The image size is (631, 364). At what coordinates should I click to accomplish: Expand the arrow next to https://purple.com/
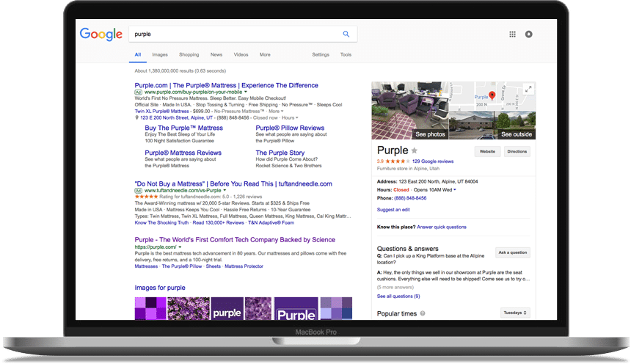click(180, 247)
